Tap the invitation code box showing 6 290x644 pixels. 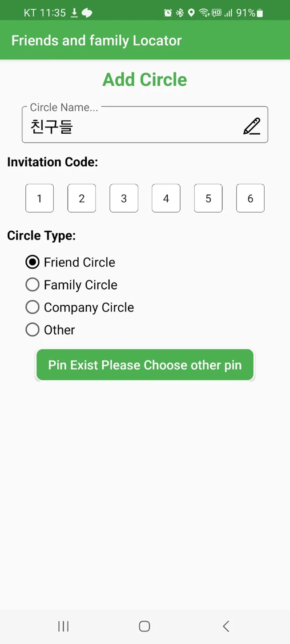click(250, 198)
